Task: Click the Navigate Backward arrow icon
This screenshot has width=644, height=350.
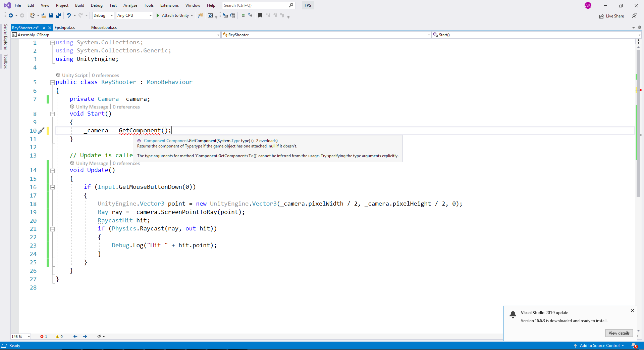Action: point(11,15)
